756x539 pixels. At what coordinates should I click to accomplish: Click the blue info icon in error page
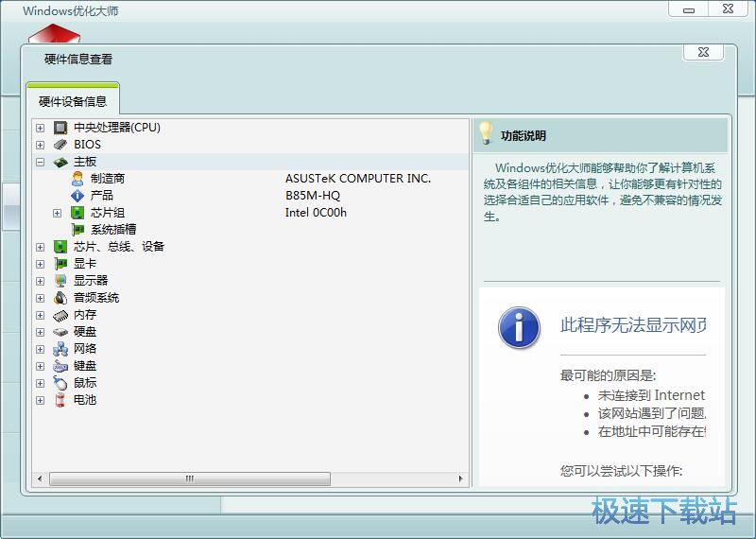519,327
